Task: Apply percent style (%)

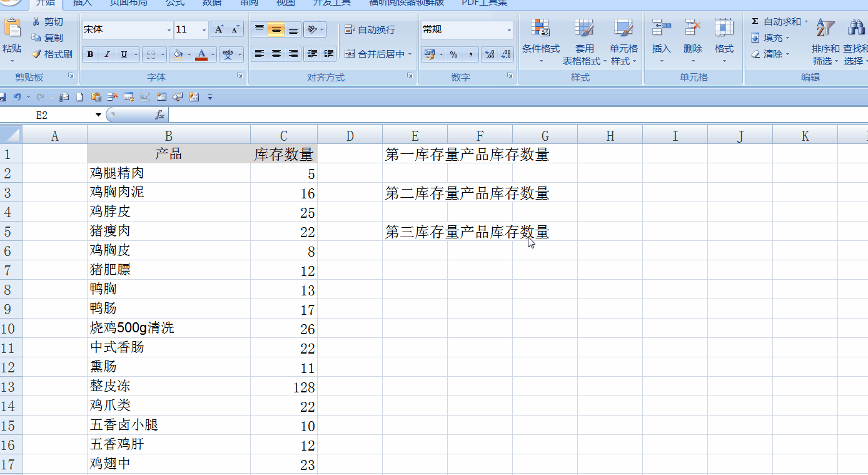Action: 453,54
